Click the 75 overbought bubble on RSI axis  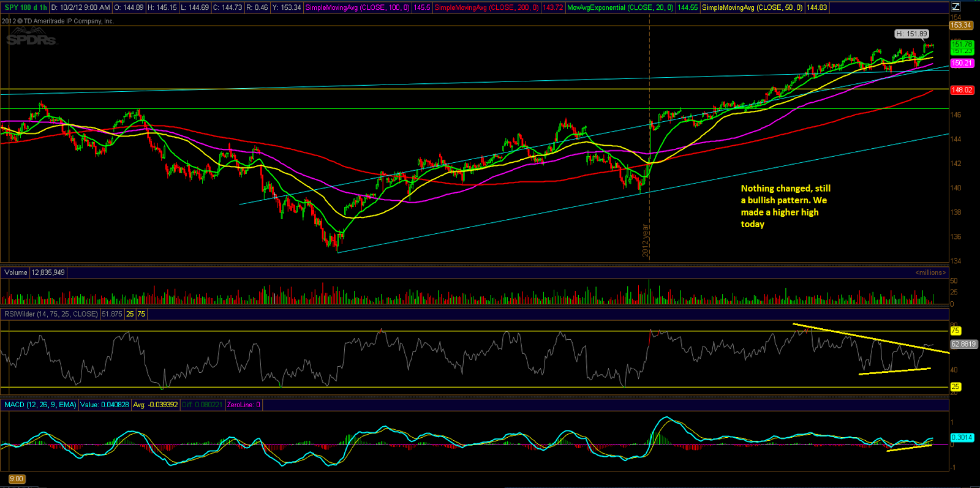click(956, 331)
